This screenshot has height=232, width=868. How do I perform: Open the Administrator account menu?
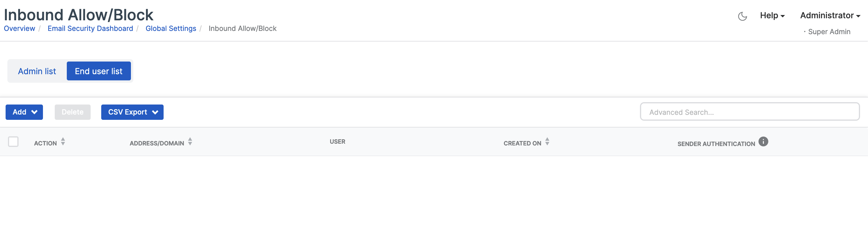(x=830, y=16)
